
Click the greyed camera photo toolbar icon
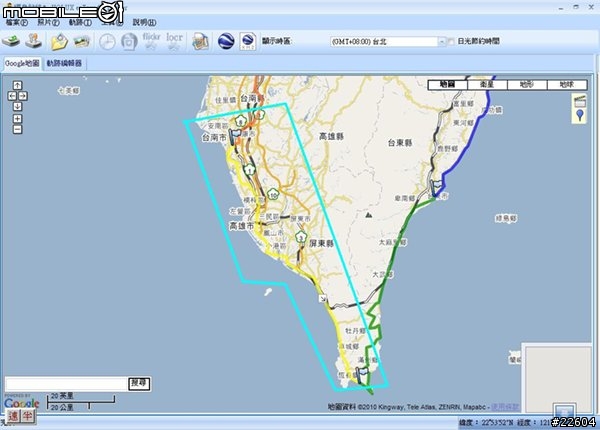[x=129, y=42]
